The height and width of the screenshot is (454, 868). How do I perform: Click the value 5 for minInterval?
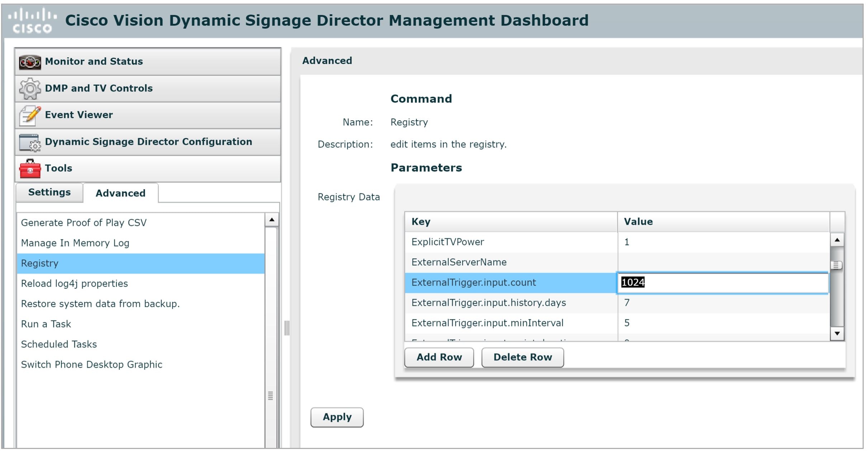coord(724,323)
